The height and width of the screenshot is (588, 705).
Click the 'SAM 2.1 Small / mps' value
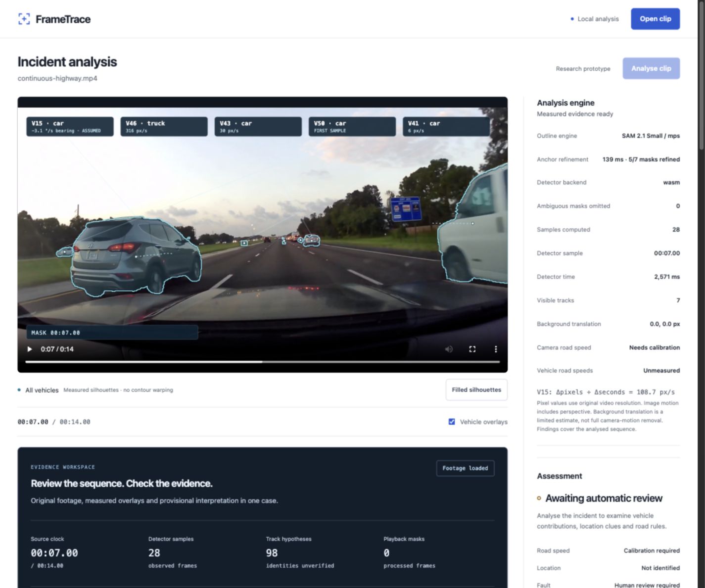651,136
